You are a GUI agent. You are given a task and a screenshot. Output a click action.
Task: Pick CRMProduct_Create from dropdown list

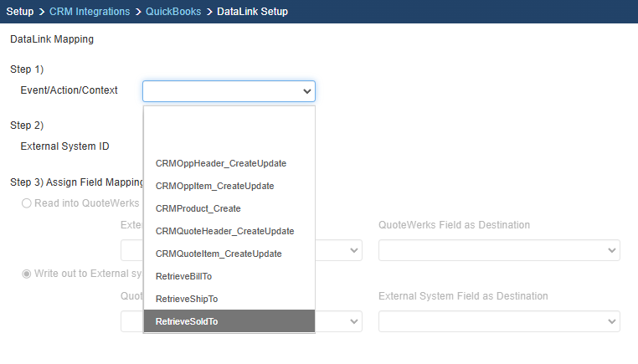198,208
